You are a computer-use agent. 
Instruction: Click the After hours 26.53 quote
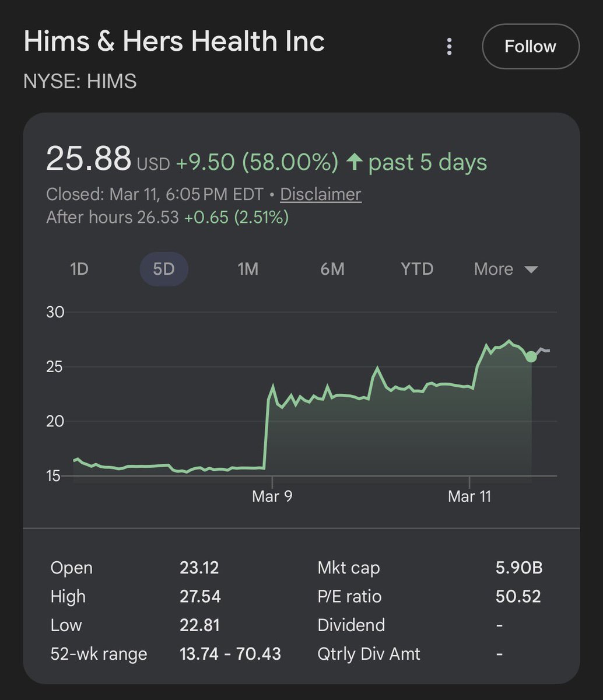click(167, 218)
